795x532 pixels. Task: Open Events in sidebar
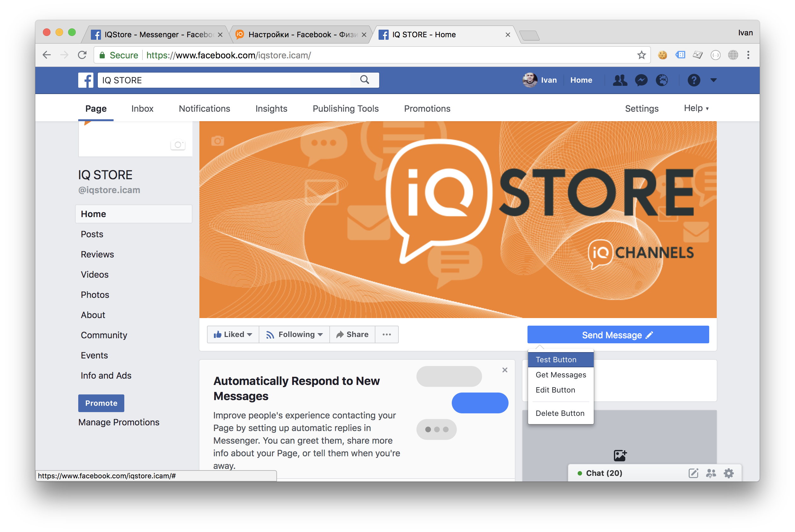(94, 355)
